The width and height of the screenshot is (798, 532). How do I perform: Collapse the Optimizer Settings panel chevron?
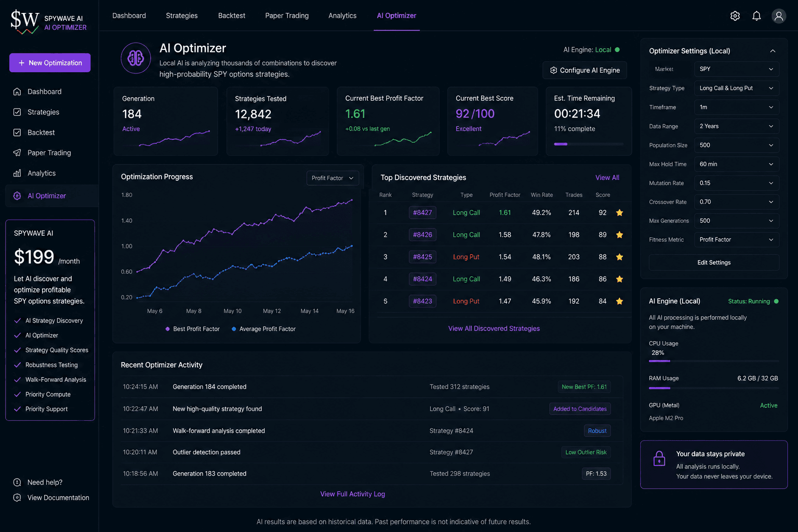point(773,51)
